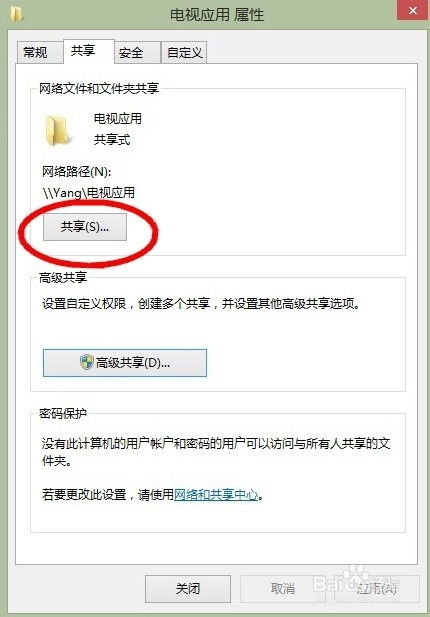Click the 共享式 status text
Screen dimensions: 430x617
[x=112, y=140]
